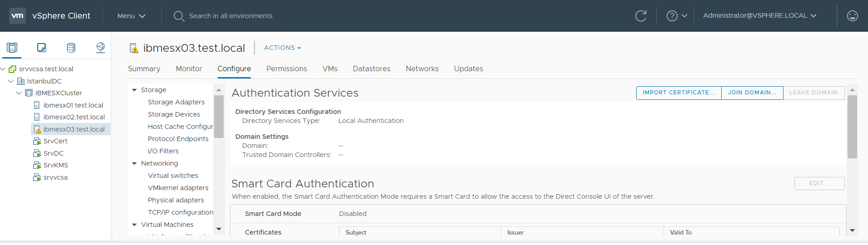The width and height of the screenshot is (868, 245).
Task: Click the feedback smiley icon
Action: pyautogui.click(x=852, y=16)
